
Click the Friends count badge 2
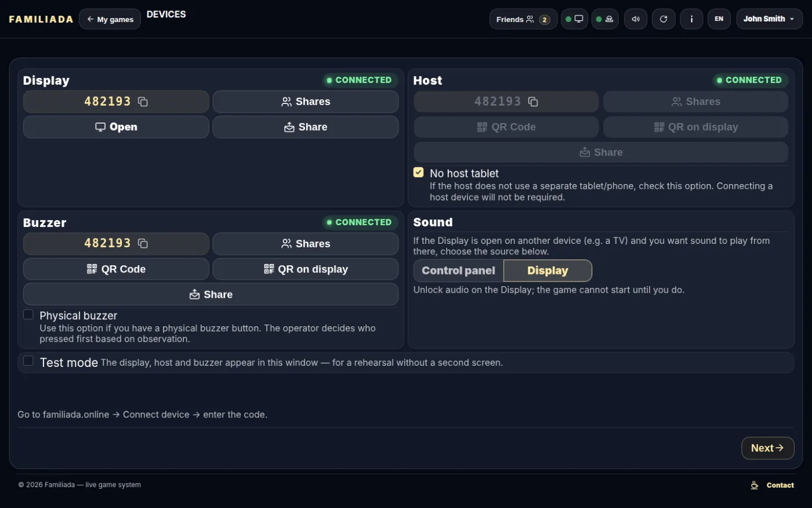point(544,20)
